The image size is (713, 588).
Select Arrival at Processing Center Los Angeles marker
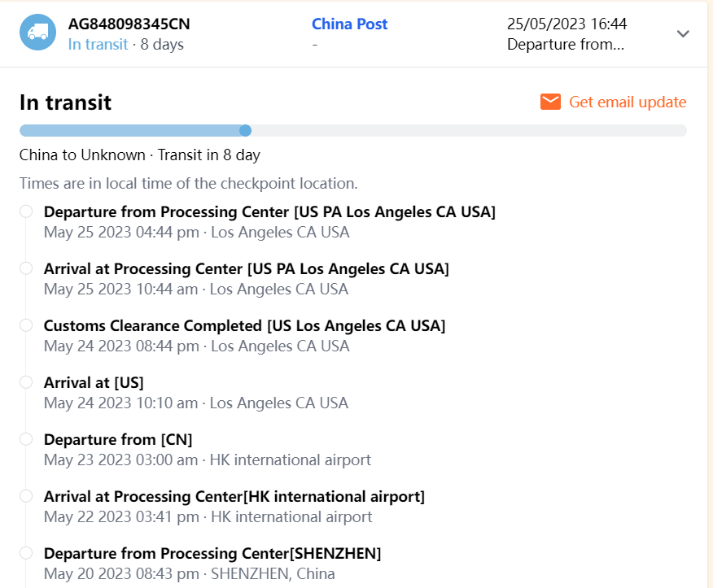click(26, 268)
